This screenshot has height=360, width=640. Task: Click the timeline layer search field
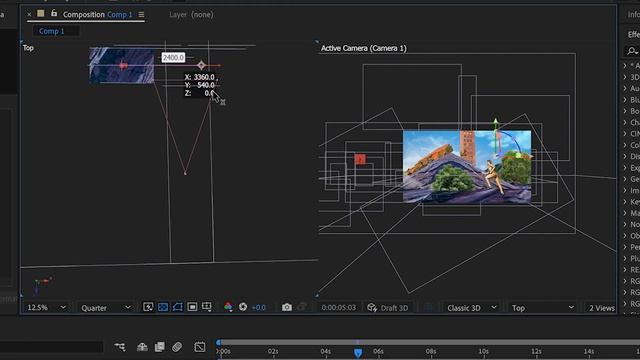pyautogui.click(x=51, y=347)
